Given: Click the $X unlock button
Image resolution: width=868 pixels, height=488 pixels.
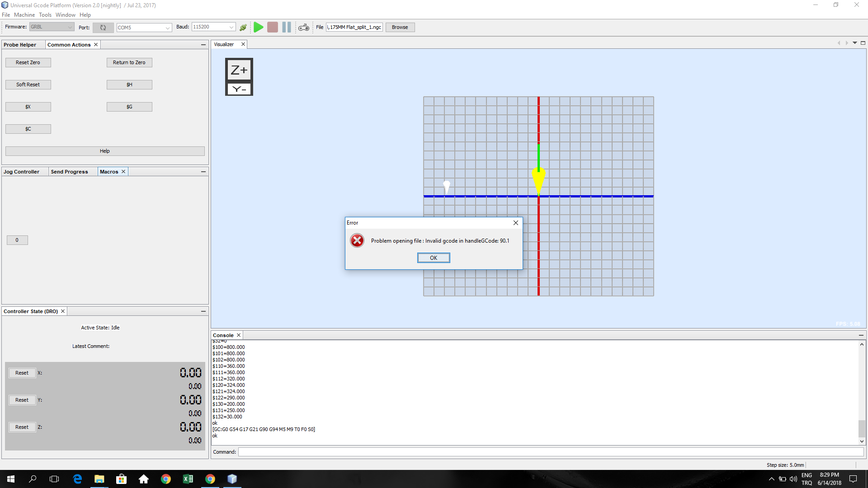Looking at the screenshot, I should [28, 107].
